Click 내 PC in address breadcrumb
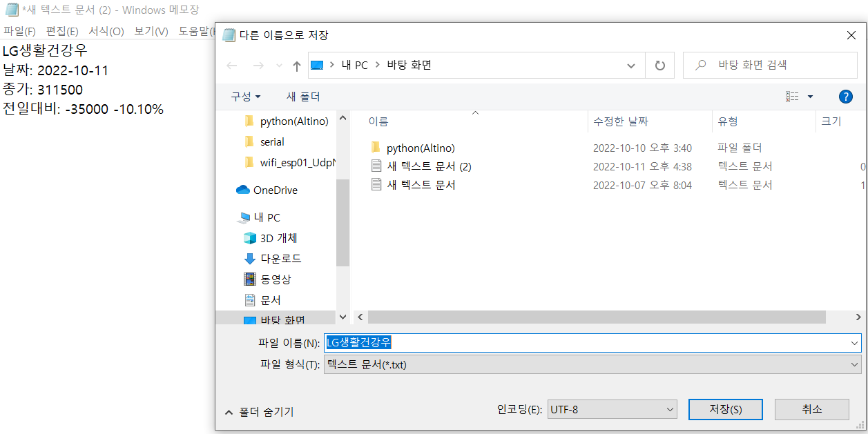 pos(355,65)
